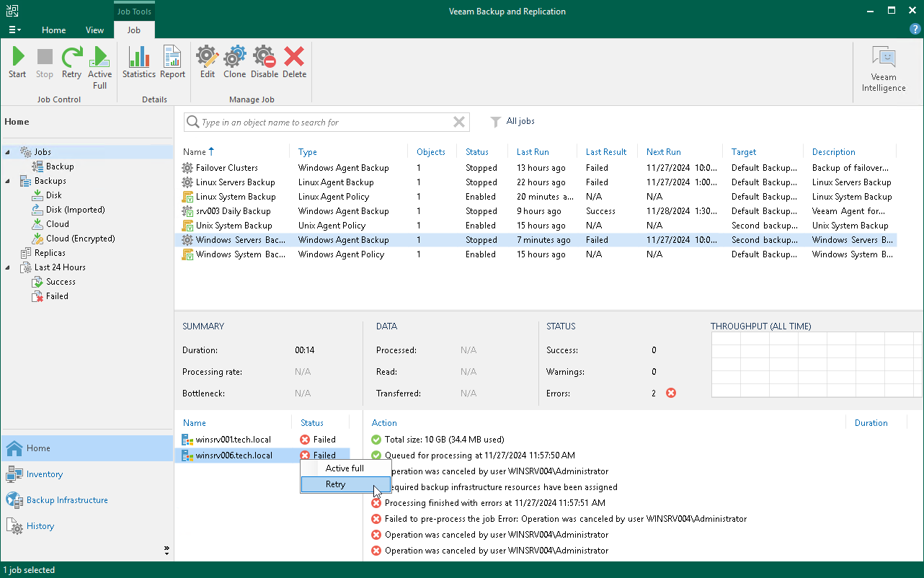Image resolution: width=924 pixels, height=578 pixels.
Task: Select the Failed node under Last 24 Hours
Action: pyautogui.click(x=57, y=296)
